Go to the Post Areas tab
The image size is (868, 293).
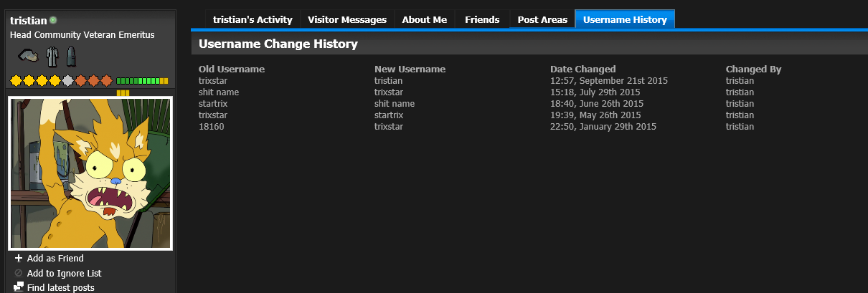pos(542,19)
